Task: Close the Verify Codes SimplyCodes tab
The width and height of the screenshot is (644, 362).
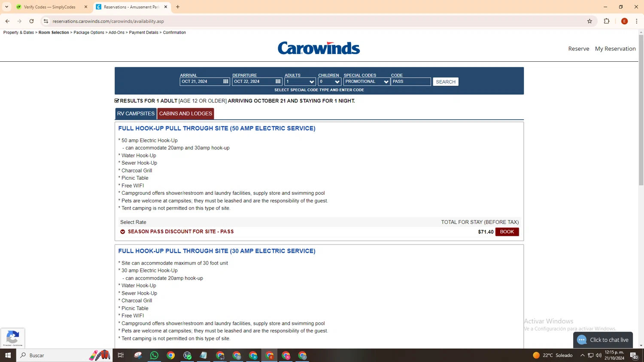Action: click(x=86, y=7)
